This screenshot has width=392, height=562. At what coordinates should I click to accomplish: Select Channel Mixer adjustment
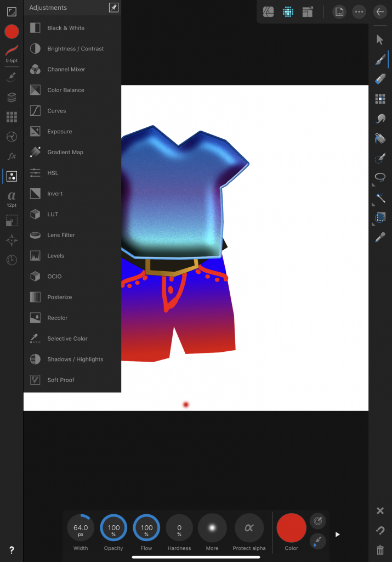(72, 70)
